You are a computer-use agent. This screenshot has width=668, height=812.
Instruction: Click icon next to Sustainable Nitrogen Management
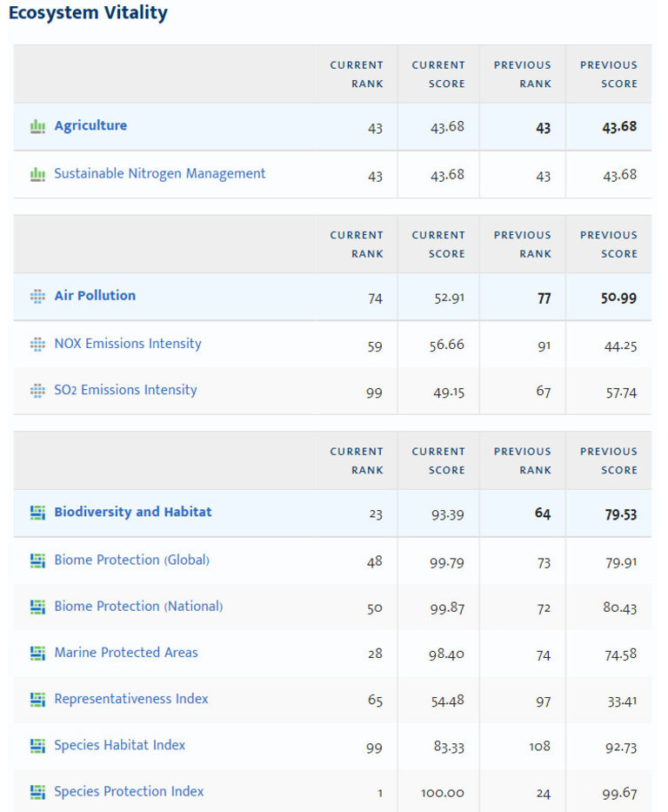(x=37, y=174)
